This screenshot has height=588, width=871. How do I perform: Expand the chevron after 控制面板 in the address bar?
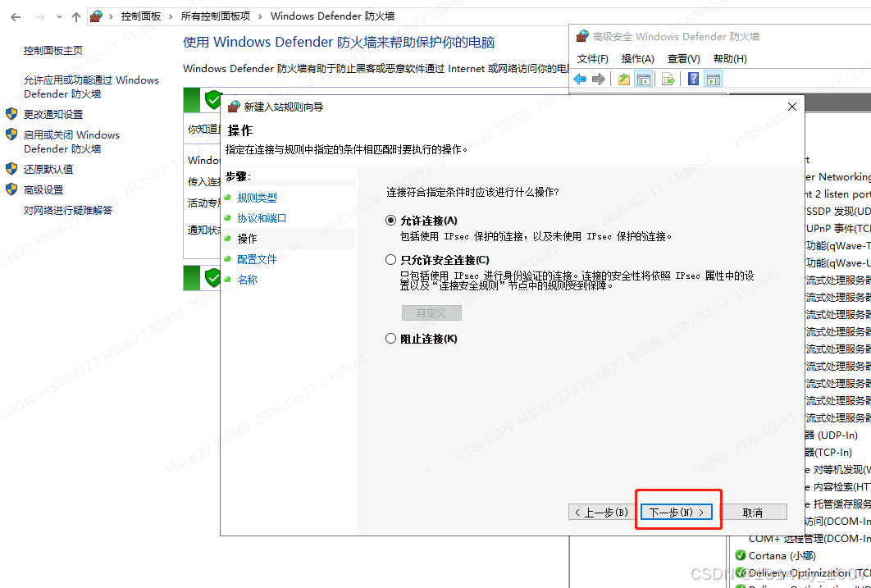click(x=171, y=16)
